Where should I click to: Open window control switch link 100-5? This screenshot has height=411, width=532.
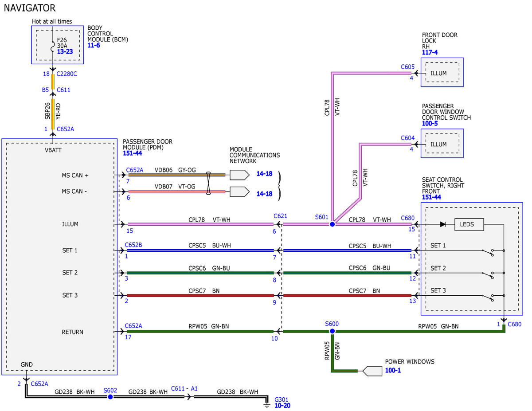pos(430,123)
